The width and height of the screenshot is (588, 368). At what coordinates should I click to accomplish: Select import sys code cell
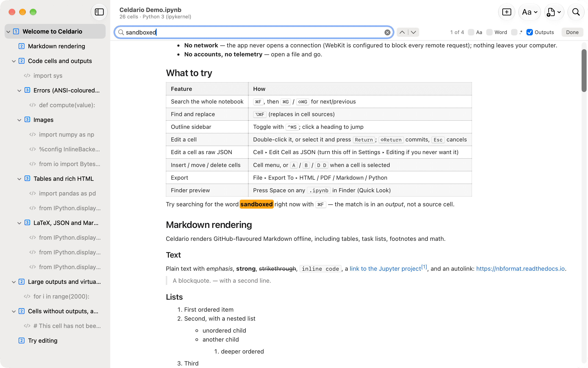click(55, 76)
